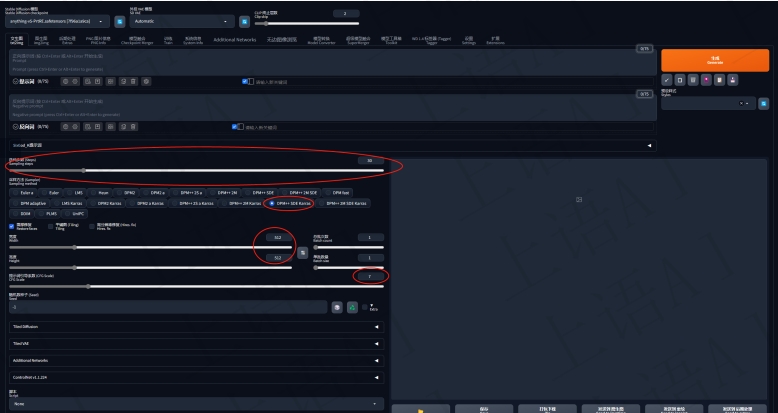This screenshot has height=413, width=778.
Task: Enable the Restore faces checkbox
Action: pyautogui.click(x=14, y=225)
